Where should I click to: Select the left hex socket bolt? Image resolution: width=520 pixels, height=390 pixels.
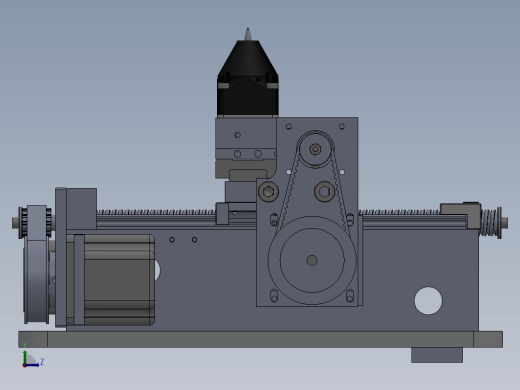pyautogui.click(x=269, y=191)
